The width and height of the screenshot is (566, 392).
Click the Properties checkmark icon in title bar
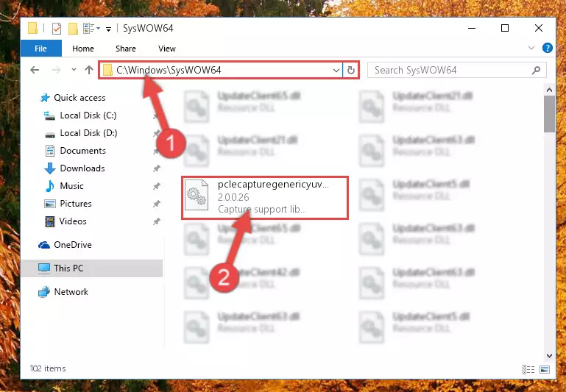click(x=57, y=29)
